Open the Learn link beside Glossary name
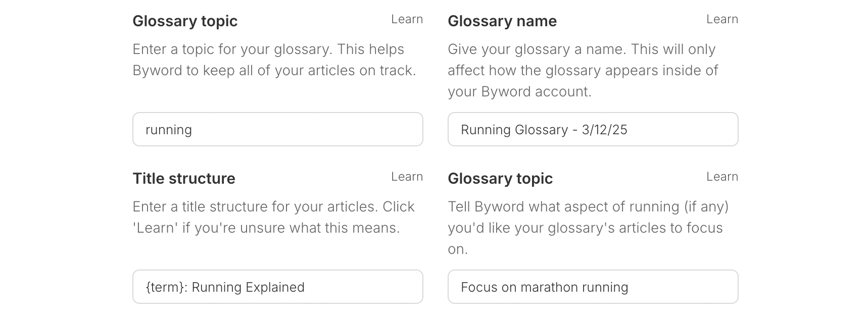 click(x=722, y=19)
